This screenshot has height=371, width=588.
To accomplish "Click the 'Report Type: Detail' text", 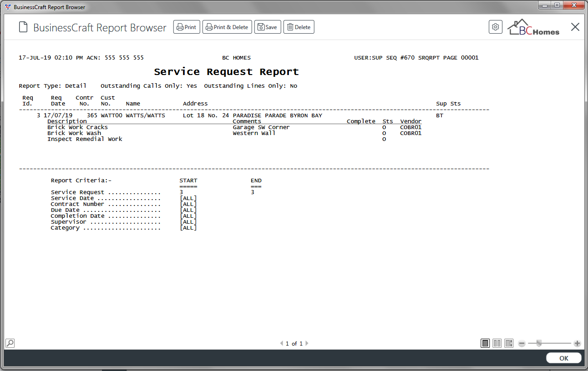I will pyautogui.click(x=52, y=86).
